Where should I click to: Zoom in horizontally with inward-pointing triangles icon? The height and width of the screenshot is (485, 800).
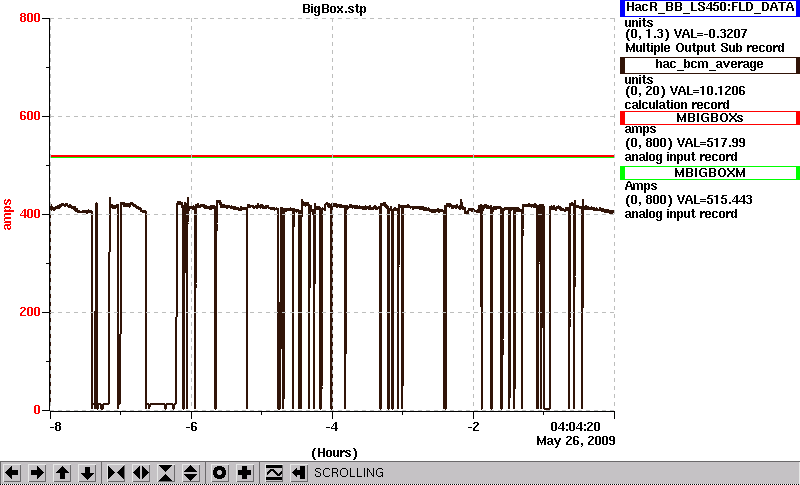(x=116, y=473)
